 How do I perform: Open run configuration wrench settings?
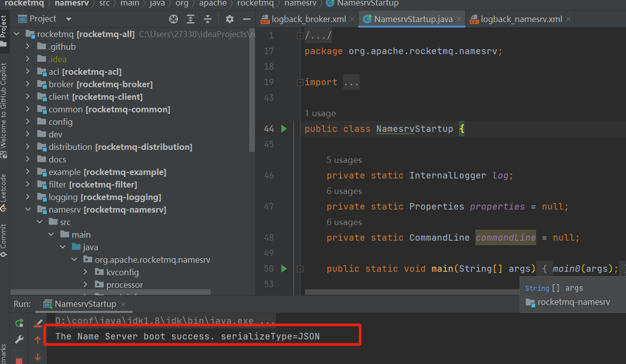click(19, 339)
